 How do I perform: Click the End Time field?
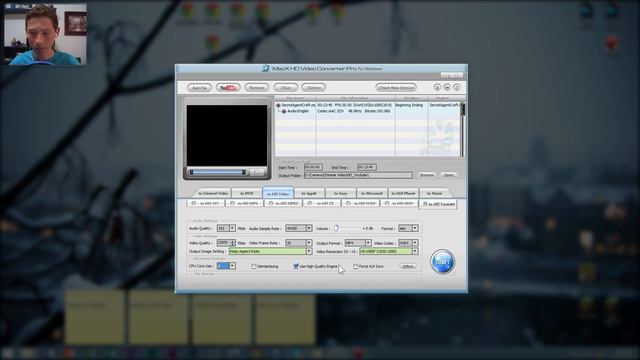[x=367, y=167]
